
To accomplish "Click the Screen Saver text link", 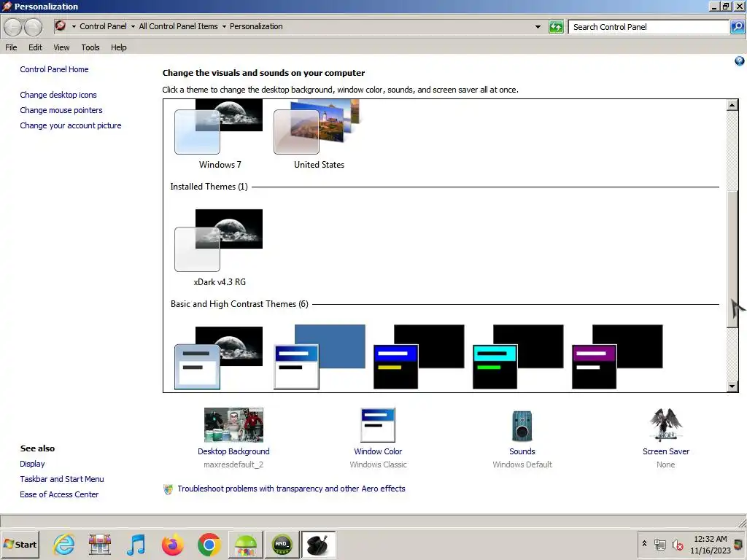I will pyautogui.click(x=666, y=451).
